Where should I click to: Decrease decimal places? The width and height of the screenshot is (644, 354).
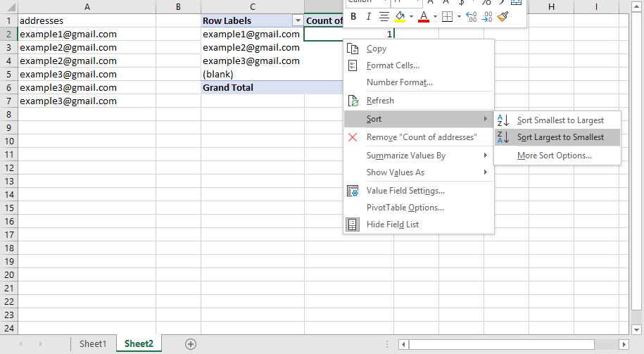coord(487,17)
